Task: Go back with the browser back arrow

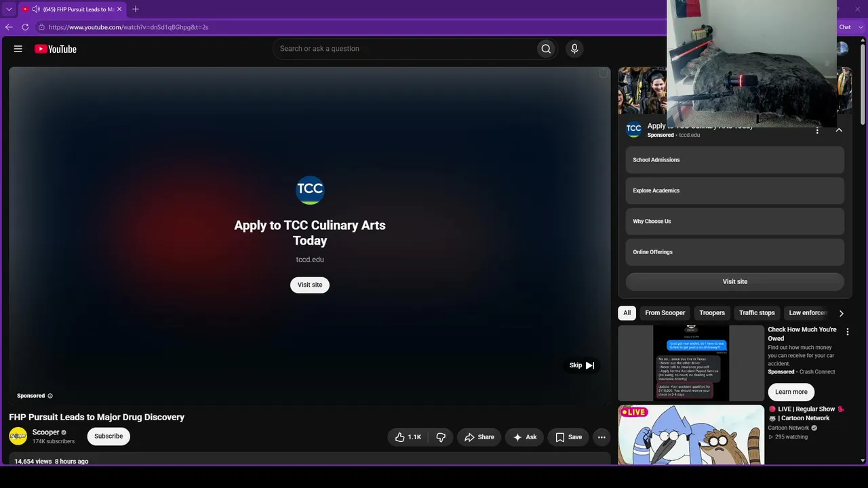Action: coord(9,27)
